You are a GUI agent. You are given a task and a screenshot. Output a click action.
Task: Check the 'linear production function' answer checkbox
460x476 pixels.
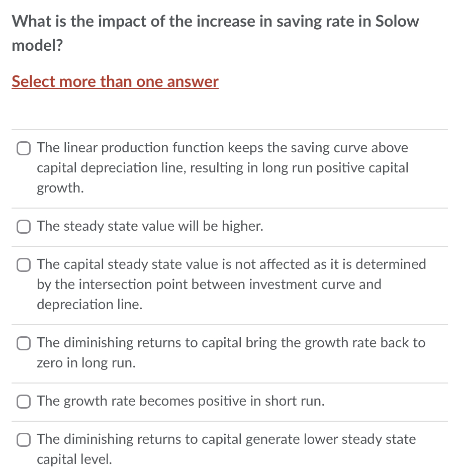click(x=23, y=148)
